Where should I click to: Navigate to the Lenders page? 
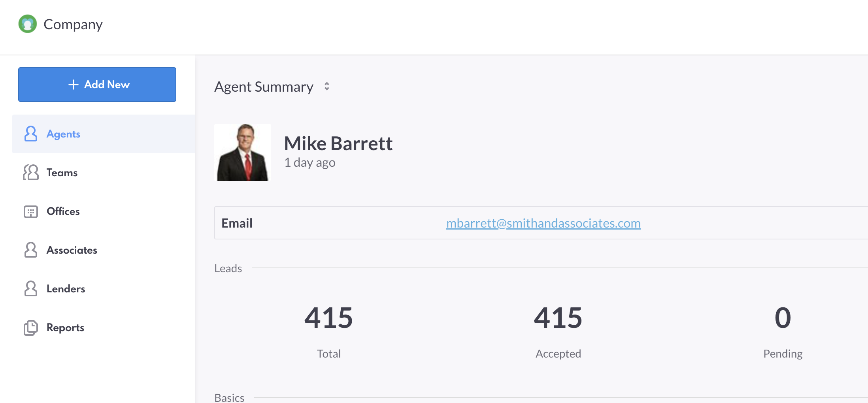(x=66, y=289)
